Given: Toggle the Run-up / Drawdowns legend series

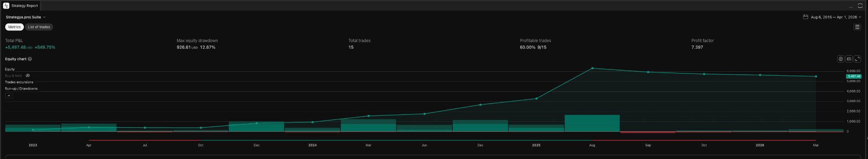Looking at the screenshot, I should [x=21, y=89].
